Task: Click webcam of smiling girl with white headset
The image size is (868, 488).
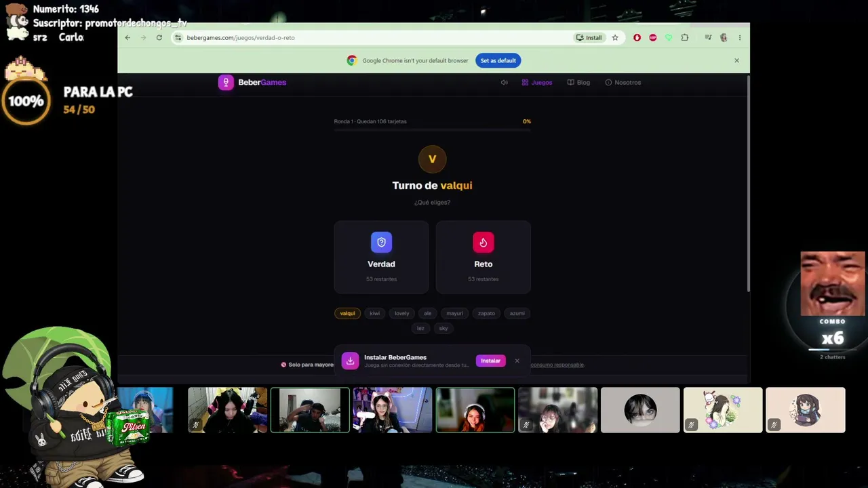Action: pos(475,410)
